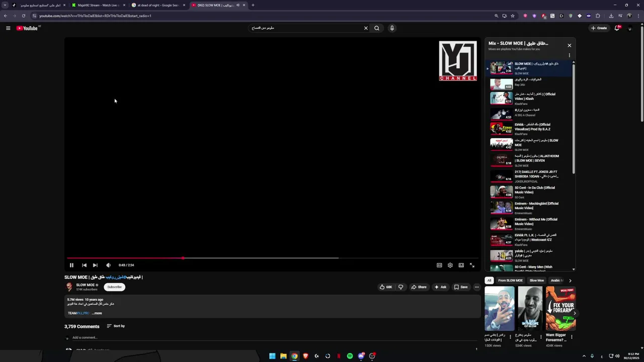Like the video (68K)
This screenshot has width=644, height=362.
[386, 287]
